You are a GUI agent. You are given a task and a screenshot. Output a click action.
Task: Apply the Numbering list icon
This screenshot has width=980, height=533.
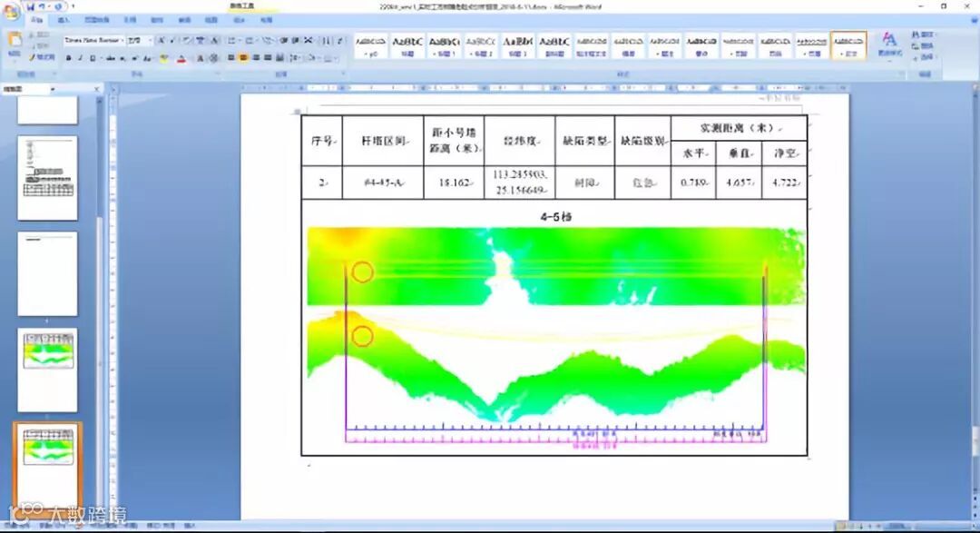[249, 40]
